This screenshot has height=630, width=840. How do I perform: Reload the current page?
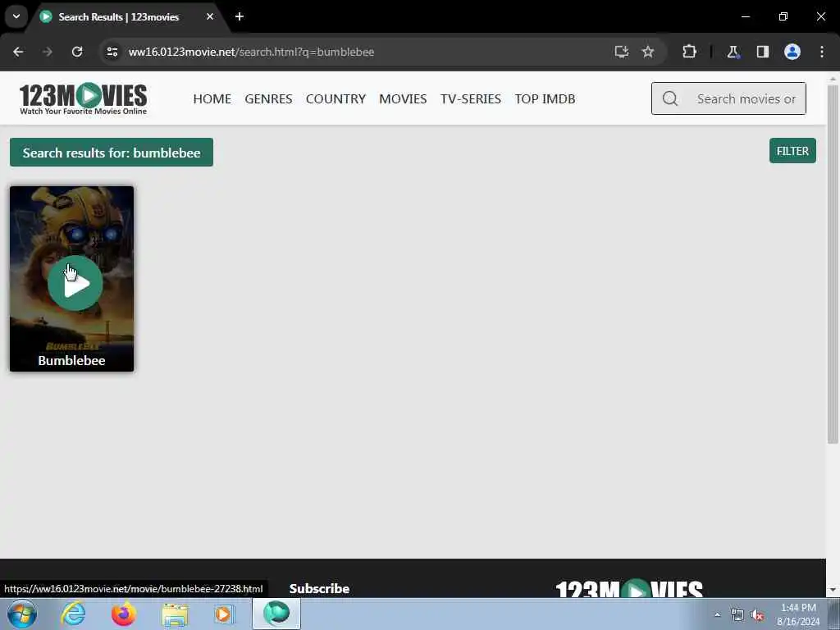click(77, 52)
